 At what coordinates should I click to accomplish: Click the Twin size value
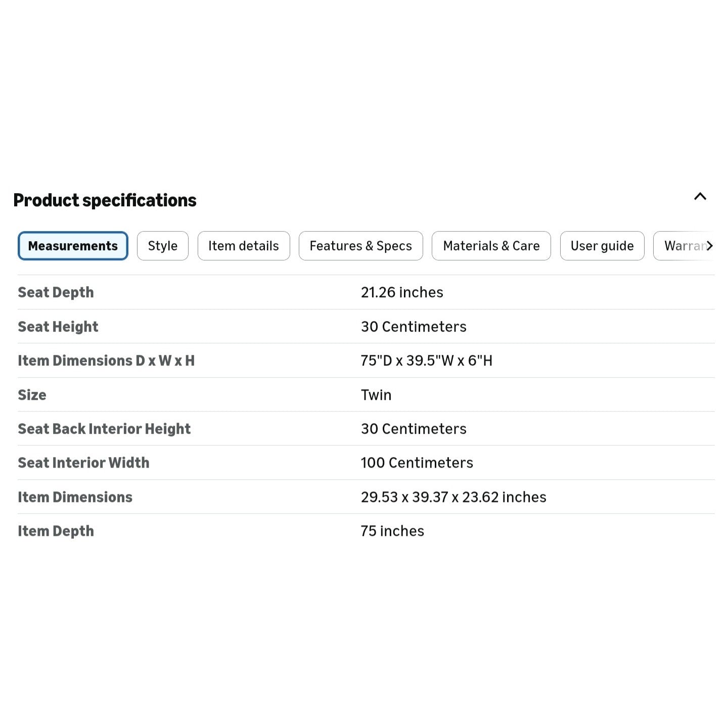376,395
